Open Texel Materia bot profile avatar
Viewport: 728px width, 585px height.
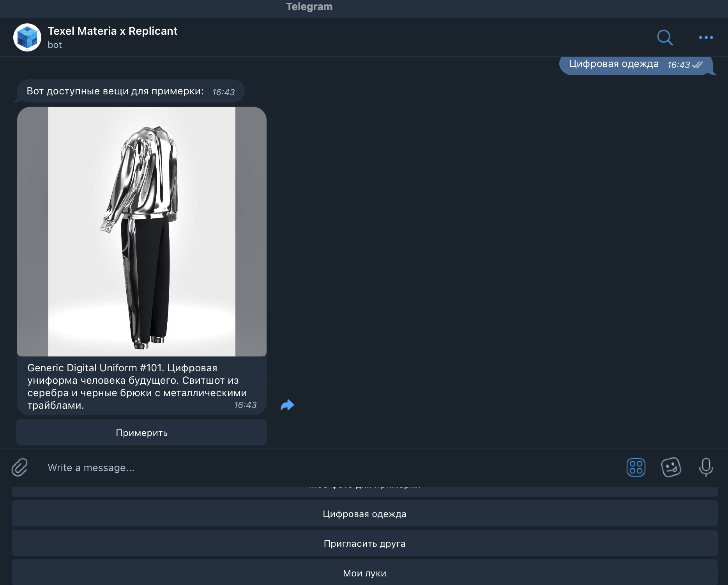(x=27, y=37)
